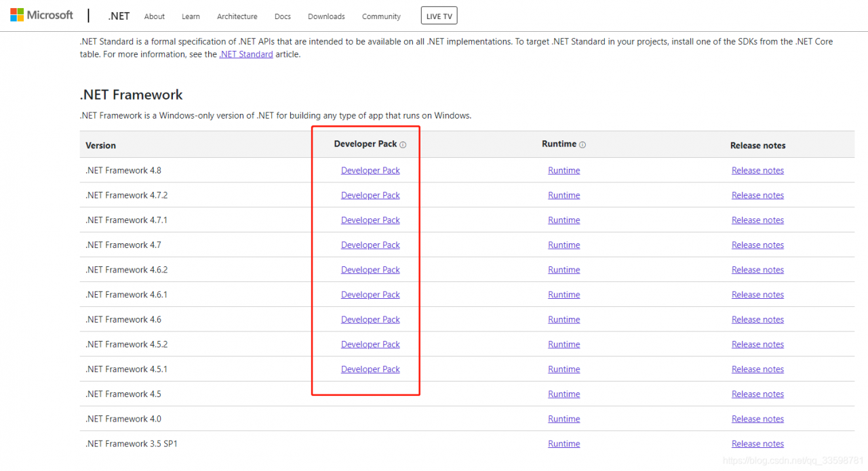Select the ".NET Framework 4.6.2" version cell
868x471 pixels.
pyautogui.click(x=127, y=270)
